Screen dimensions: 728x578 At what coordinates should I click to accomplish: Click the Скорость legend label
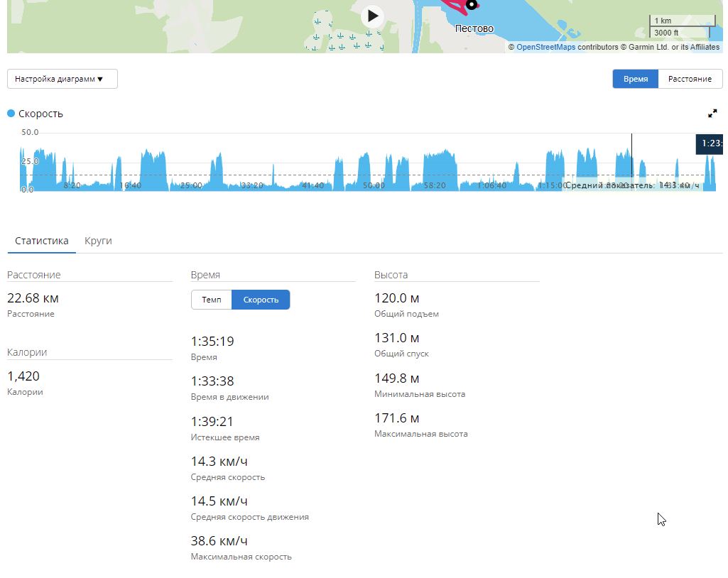40,114
